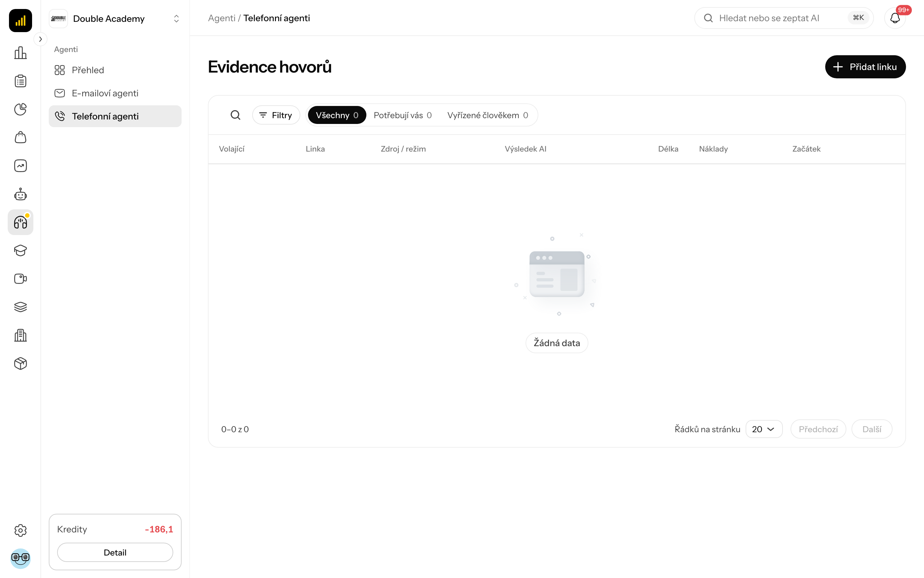Open the graduation cap academy icon

20,250
